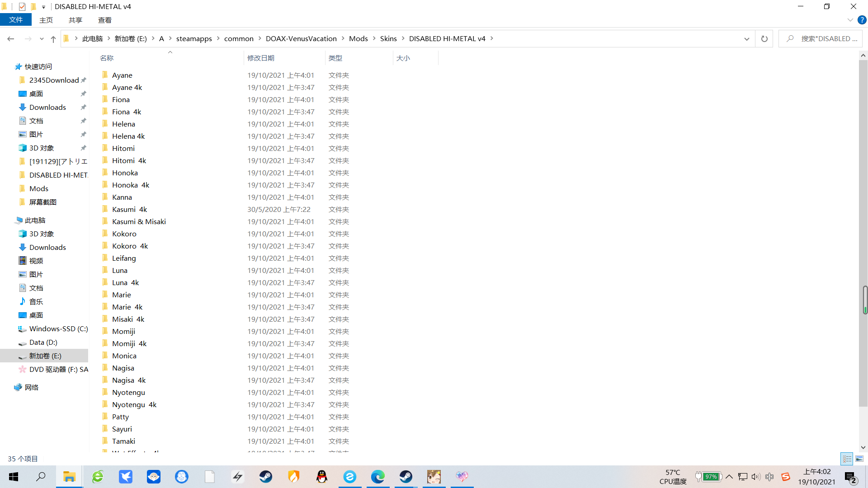This screenshot has width=868, height=488.
Task: Open the anime character taskbar app
Action: pos(434,477)
